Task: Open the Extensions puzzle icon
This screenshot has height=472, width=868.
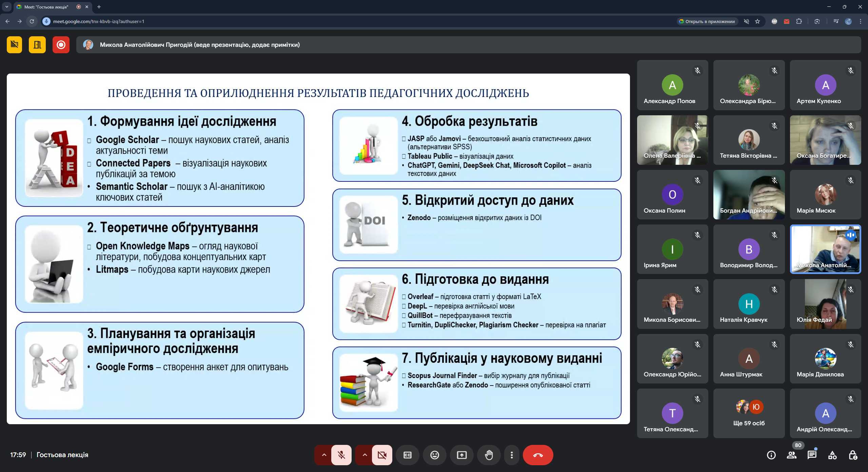Action: 799,21
